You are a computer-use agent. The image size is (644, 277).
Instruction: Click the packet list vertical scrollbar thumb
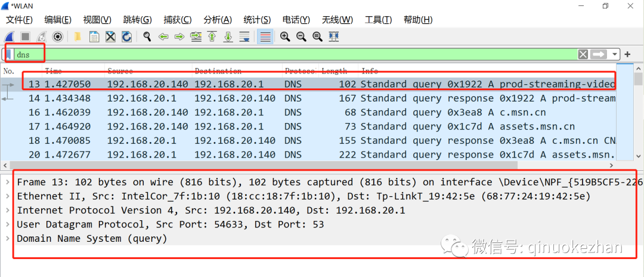tap(638, 78)
